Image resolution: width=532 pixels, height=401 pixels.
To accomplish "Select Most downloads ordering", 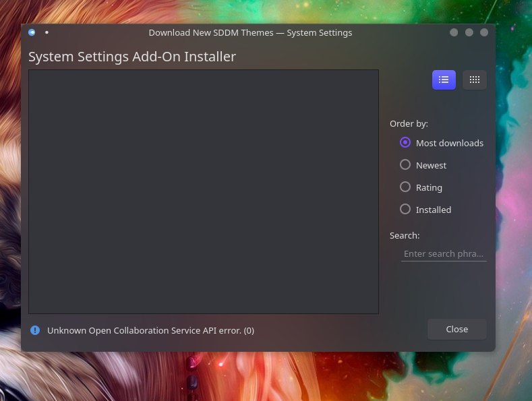I will [x=442, y=143].
